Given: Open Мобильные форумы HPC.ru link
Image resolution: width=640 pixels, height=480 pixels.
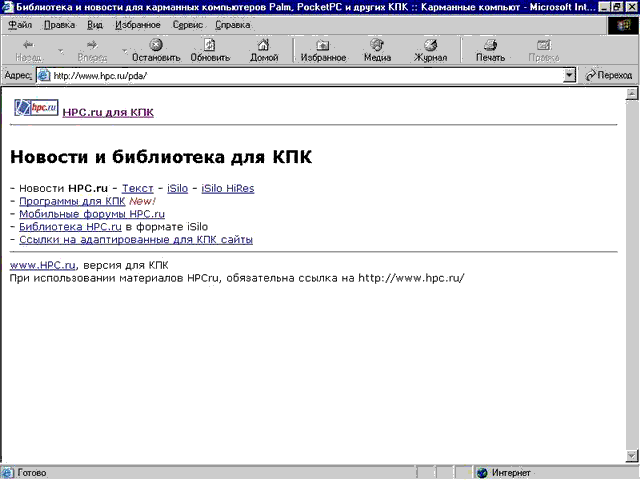Looking at the screenshot, I should coord(92,214).
